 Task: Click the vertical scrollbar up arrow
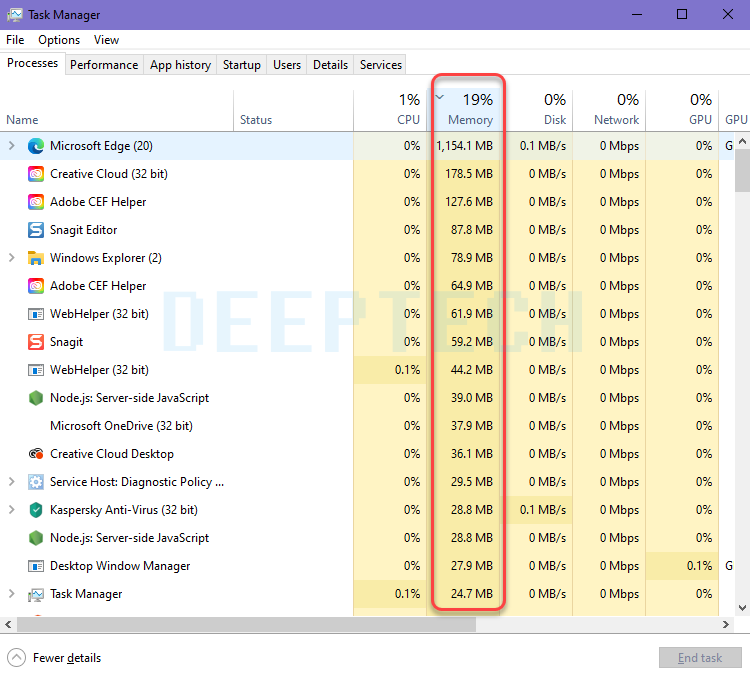pyautogui.click(x=742, y=141)
